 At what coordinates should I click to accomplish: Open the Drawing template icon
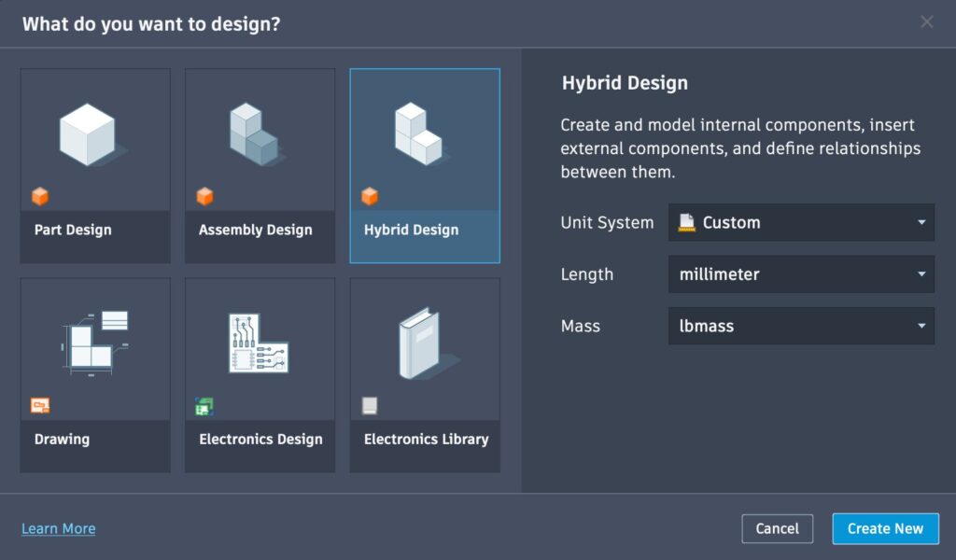coord(94,345)
